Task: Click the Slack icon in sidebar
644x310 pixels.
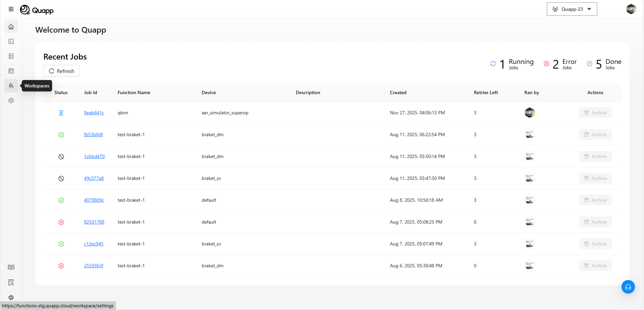Action: 11,298
